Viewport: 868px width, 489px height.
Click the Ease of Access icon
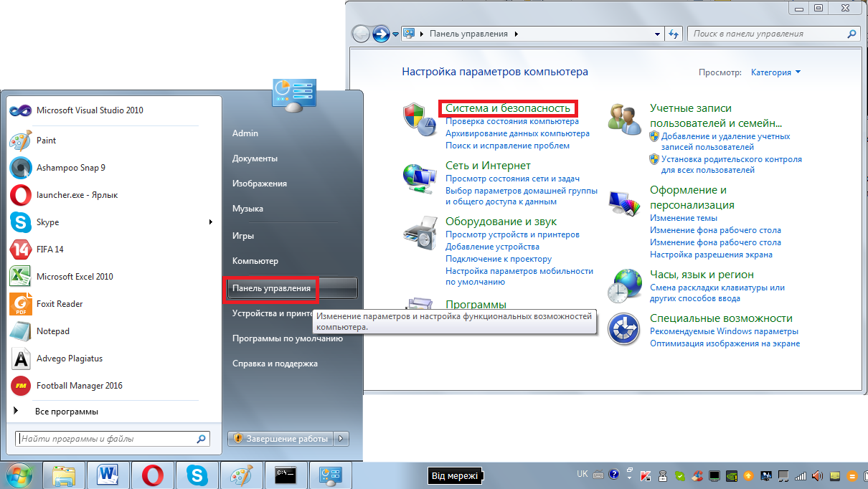pos(624,330)
